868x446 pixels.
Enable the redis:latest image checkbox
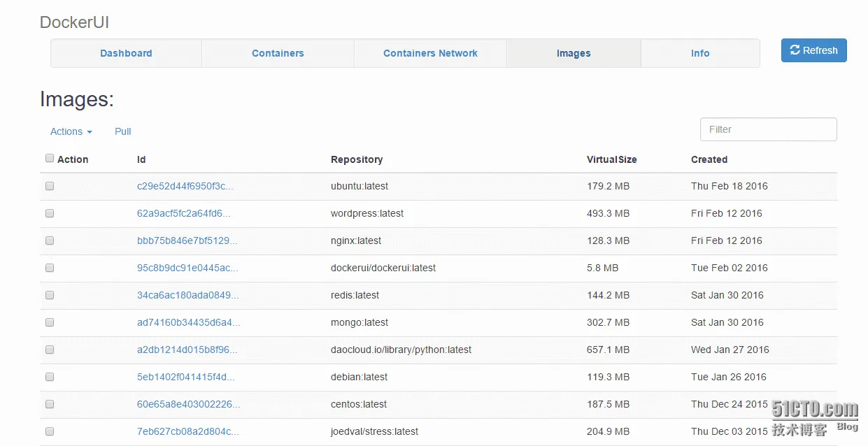click(x=50, y=295)
